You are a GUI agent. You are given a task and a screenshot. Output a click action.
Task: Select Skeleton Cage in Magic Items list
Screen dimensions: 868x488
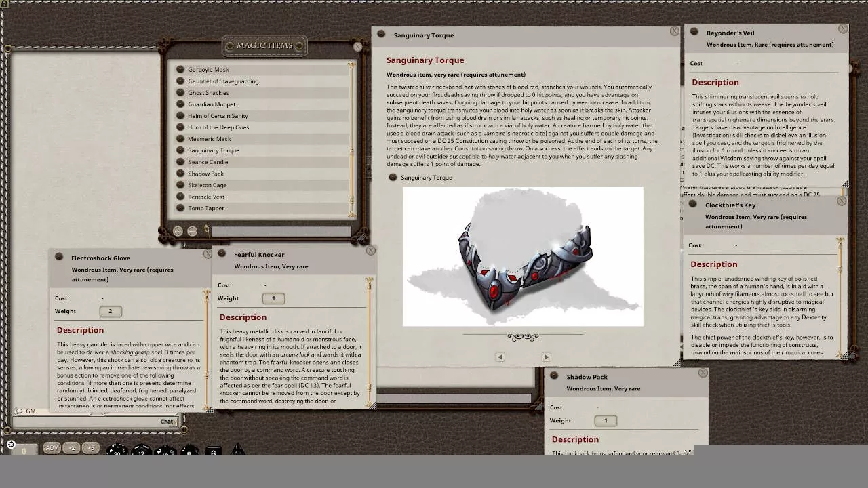261,185
